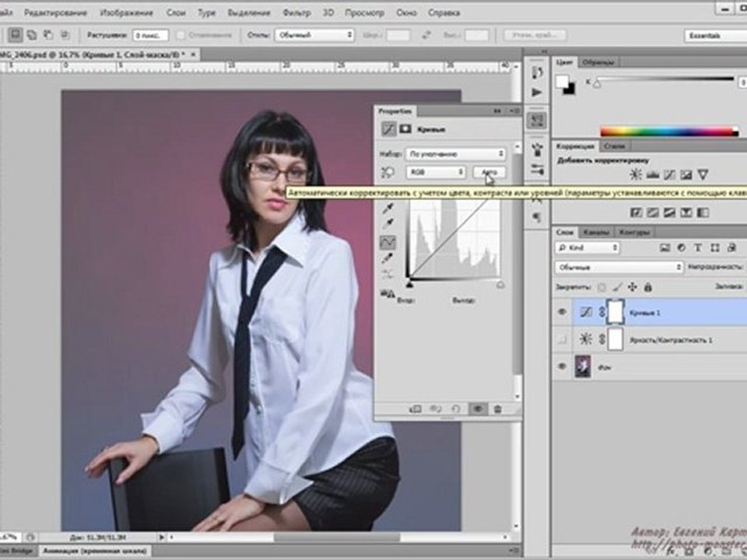
Task: Select Intersect with Selection mode icon
Action: pyautogui.click(x=65, y=35)
